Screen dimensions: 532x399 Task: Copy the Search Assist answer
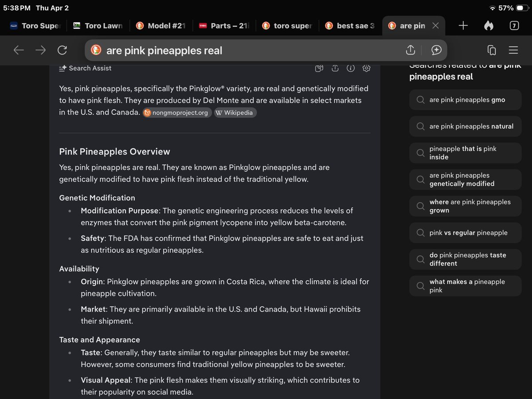pos(319,68)
